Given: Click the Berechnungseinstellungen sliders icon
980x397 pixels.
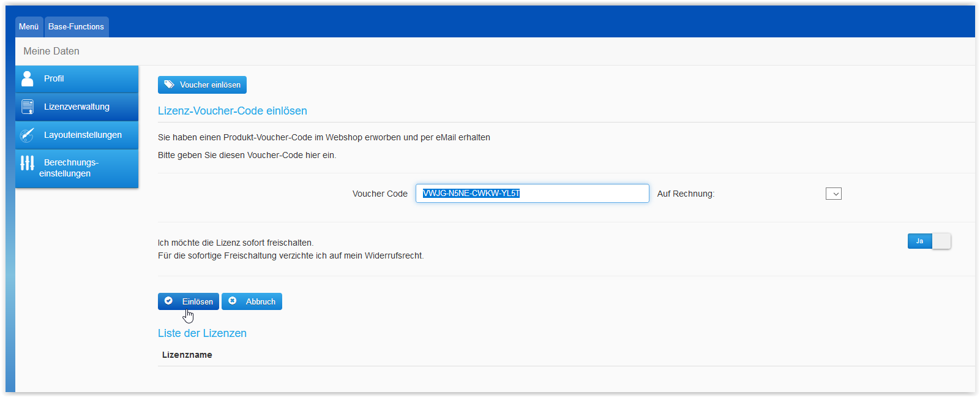Looking at the screenshot, I should pos(28,163).
